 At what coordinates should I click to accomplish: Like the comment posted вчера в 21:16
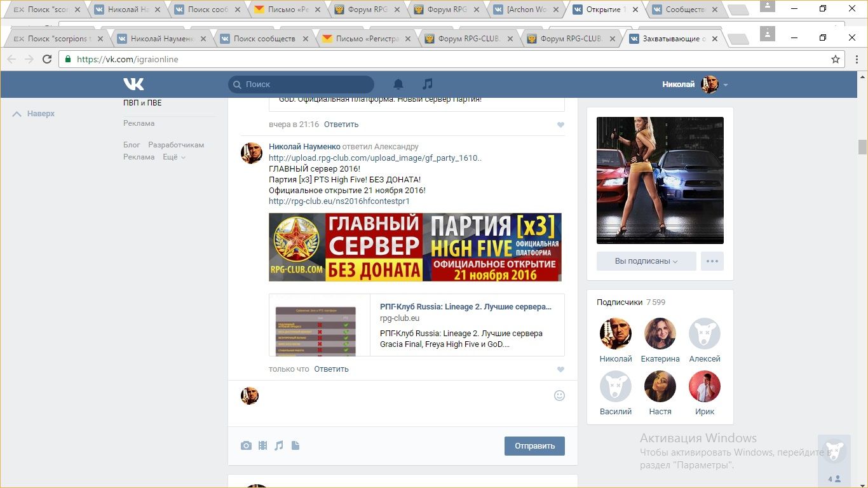point(560,125)
